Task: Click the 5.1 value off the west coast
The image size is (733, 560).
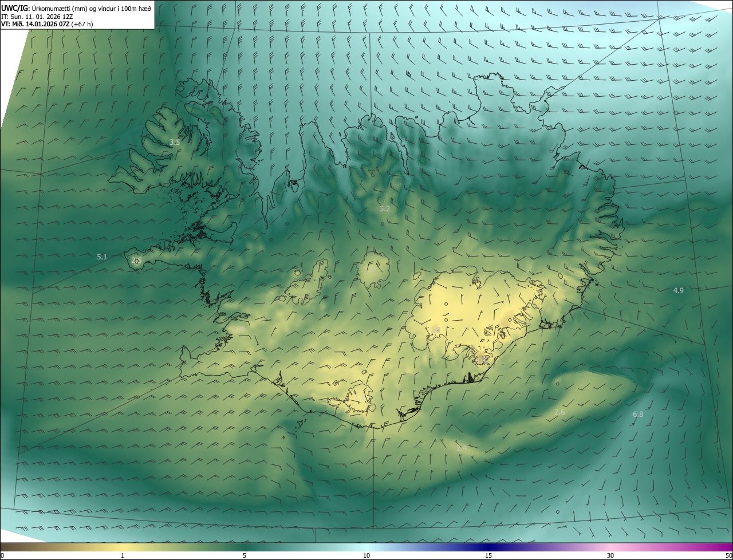Action: [102, 257]
